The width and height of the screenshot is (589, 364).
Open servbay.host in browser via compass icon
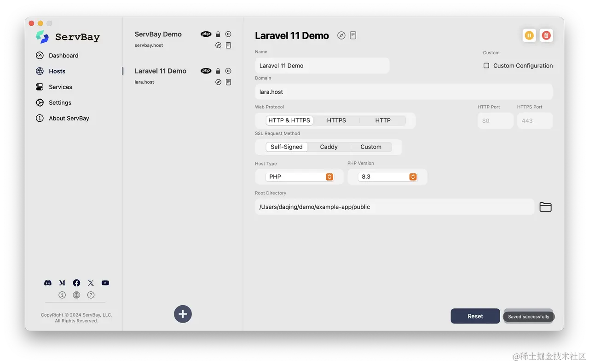[219, 45]
